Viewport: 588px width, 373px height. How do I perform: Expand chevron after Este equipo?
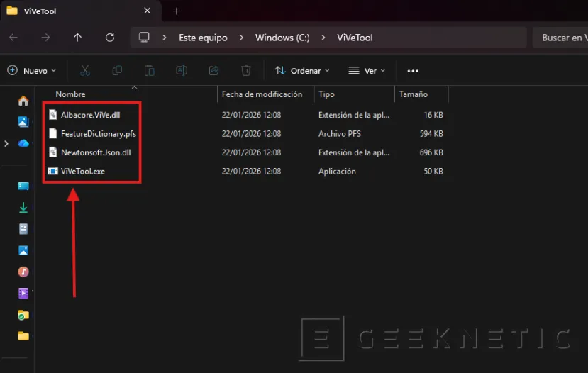[241, 38]
